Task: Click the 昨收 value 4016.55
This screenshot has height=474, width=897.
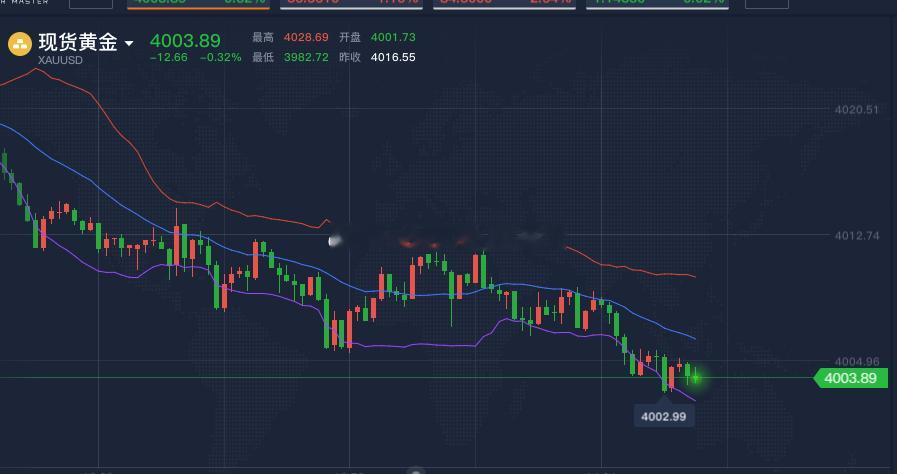Action: [x=393, y=57]
